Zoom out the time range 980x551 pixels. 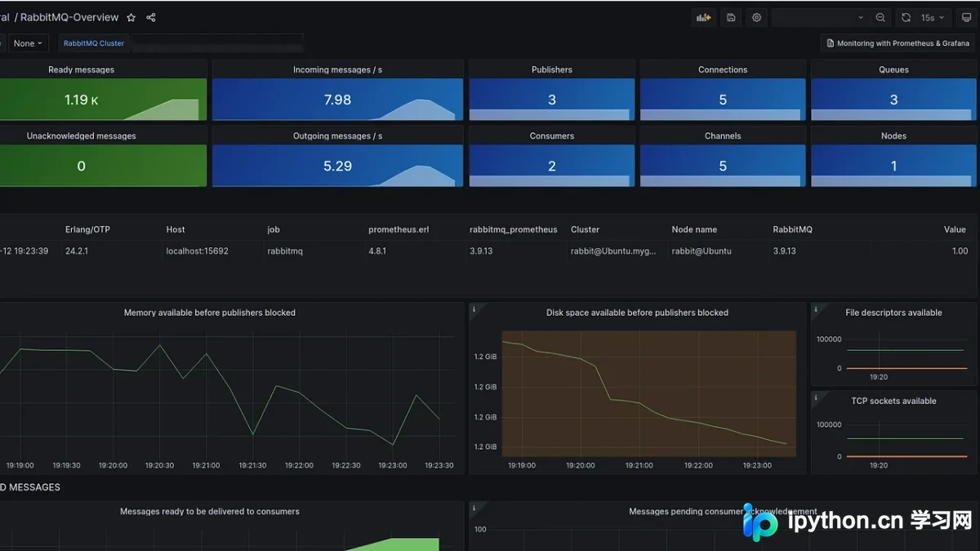pyautogui.click(x=880, y=17)
